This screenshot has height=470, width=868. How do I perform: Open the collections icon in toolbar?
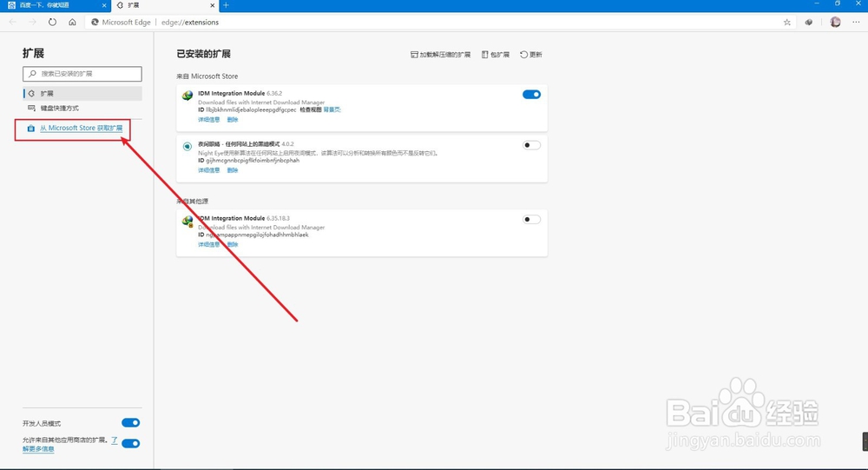point(809,23)
